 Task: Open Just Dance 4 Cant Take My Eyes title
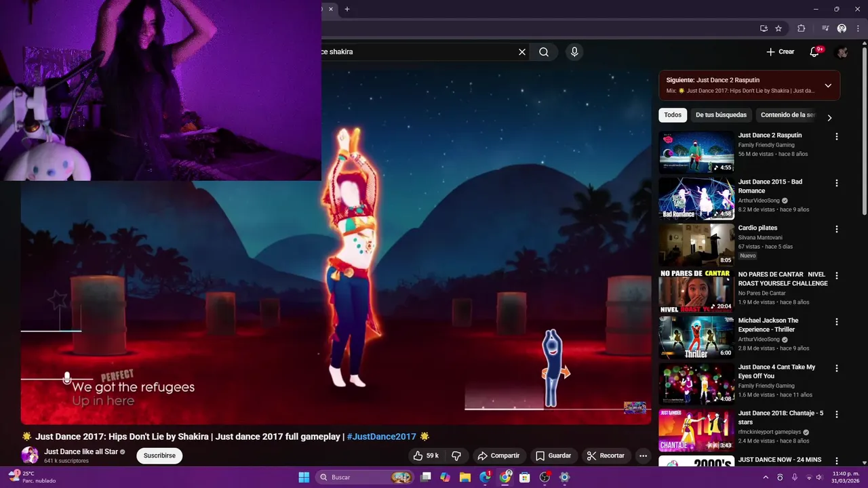pyautogui.click(x=777, y=371)
